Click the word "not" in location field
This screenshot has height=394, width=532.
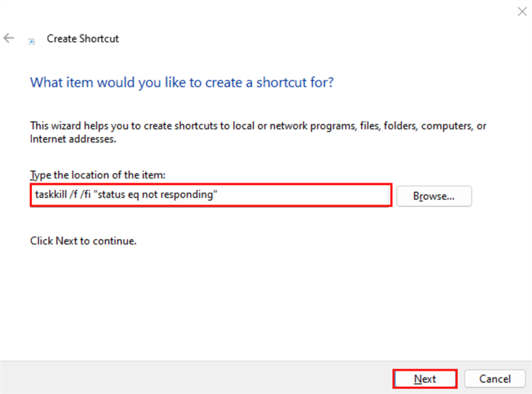[x=156, y=196]
